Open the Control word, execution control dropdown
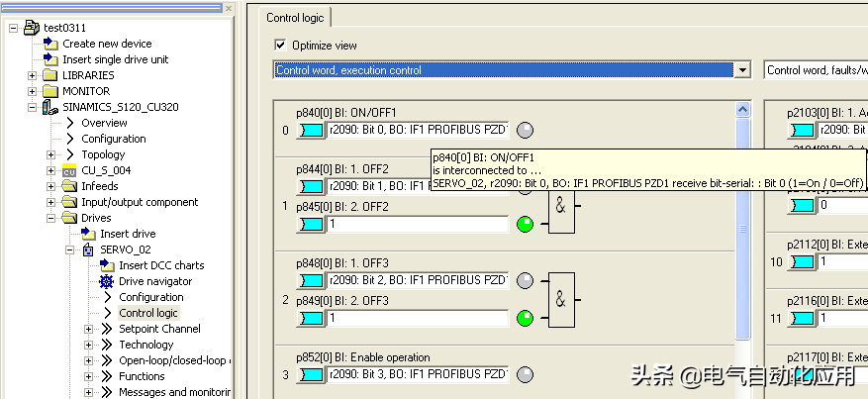This screenshot has height=399, width=868. pos(742,70)
